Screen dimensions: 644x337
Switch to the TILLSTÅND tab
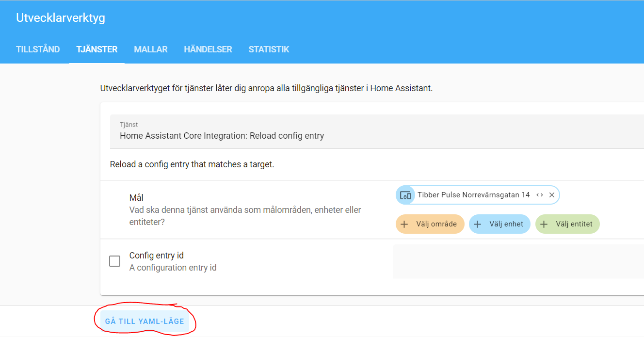pos(38,49)
